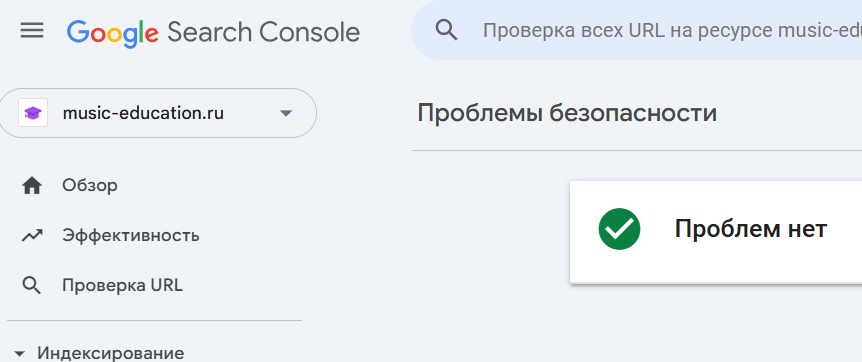Click the music-education.ru property name text
The height and width of the screenshot is (362, 862).
[143, 114]
